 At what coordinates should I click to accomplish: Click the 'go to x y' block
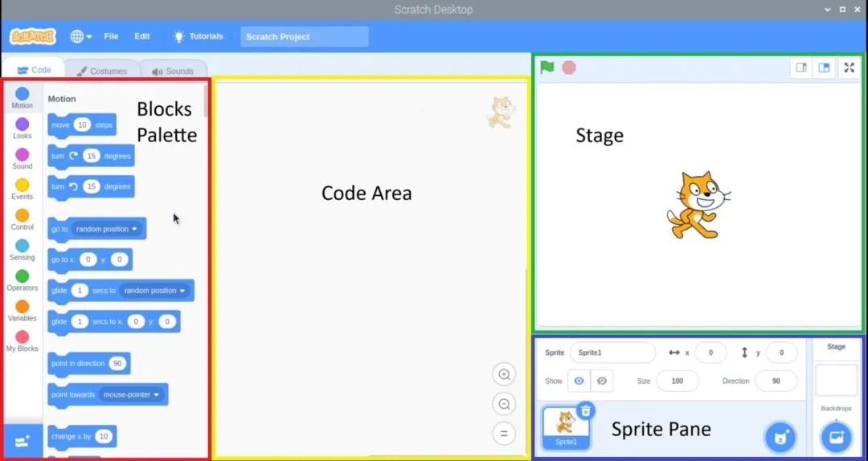[x=90, y=259]
